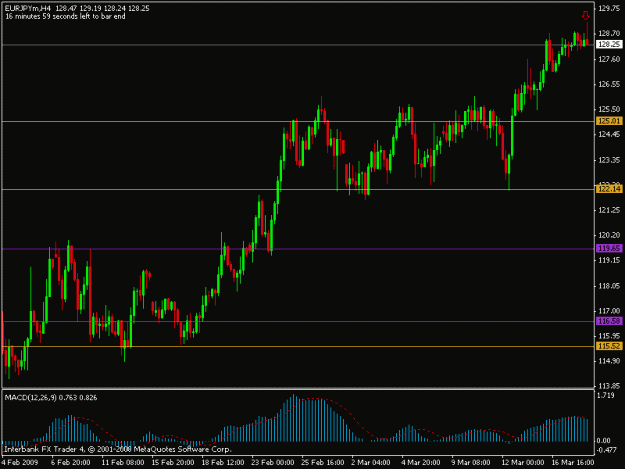Click the 15 Feb 20:00 time label
Screen dimensions: 625x469
click(x=173, y=463)
